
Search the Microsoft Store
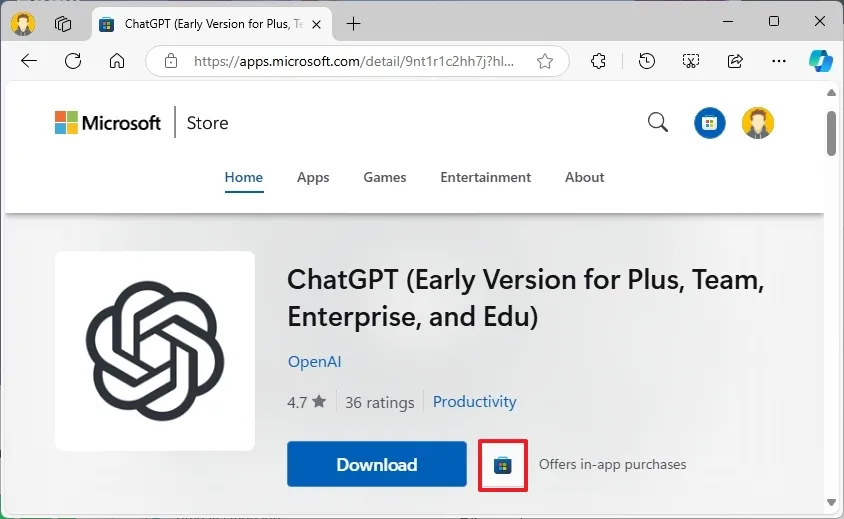pos(657,122)
